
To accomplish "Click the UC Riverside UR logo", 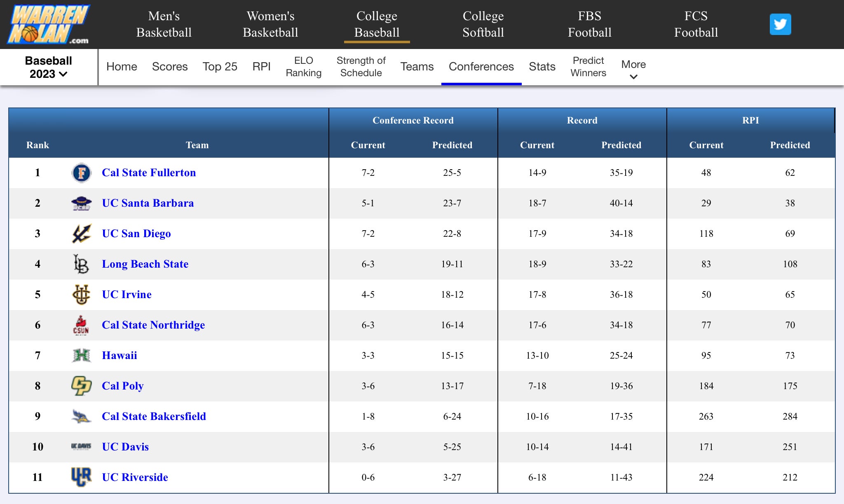I will [81, 477].
